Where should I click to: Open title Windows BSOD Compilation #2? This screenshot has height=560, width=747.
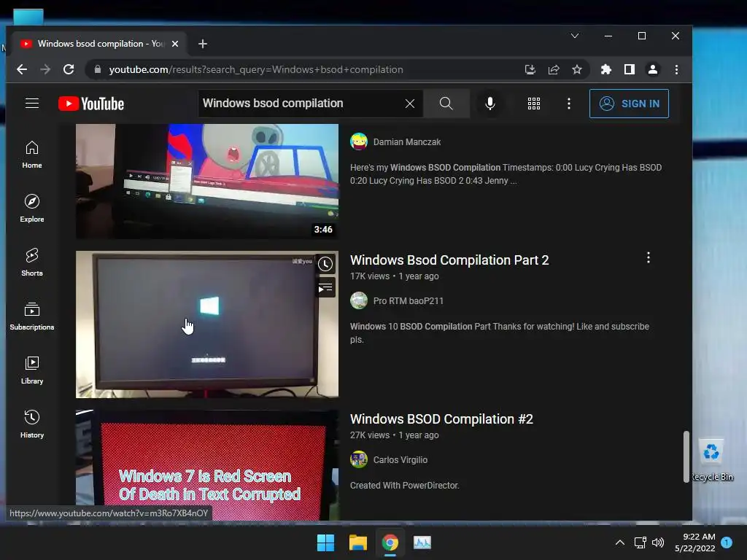[x=441, y=419]
